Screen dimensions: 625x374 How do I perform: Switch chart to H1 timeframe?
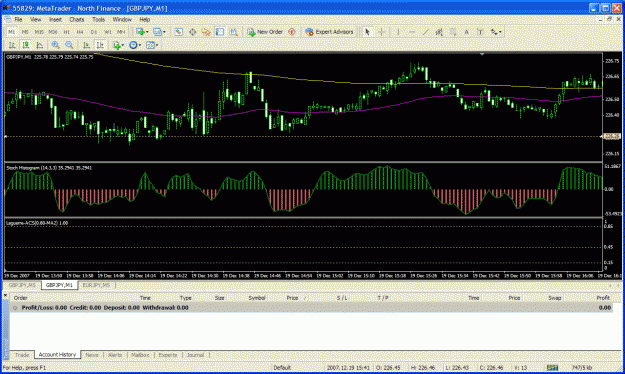[x=67, y=32]
